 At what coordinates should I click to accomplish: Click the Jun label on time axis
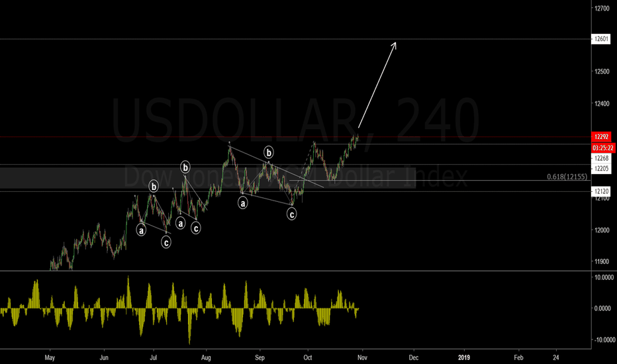click(x=104, y=357)
